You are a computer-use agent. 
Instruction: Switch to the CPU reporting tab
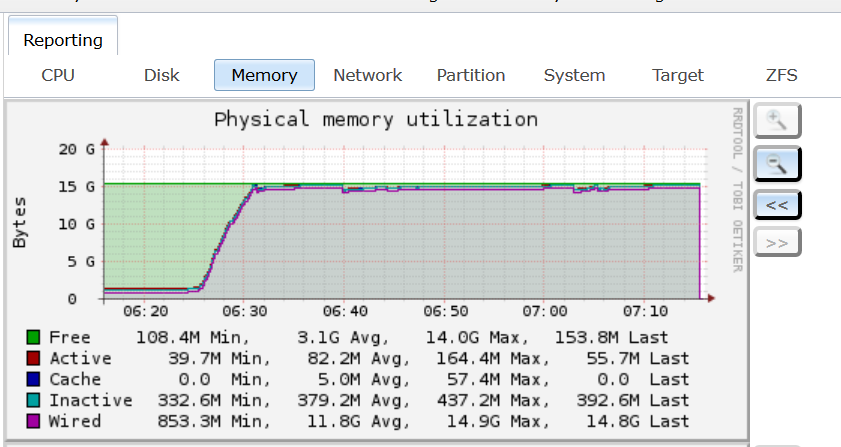point(57,75)
